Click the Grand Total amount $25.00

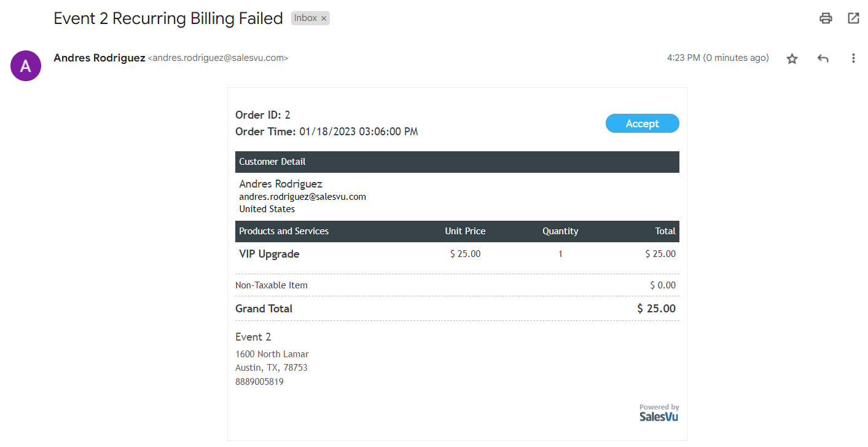656,309
